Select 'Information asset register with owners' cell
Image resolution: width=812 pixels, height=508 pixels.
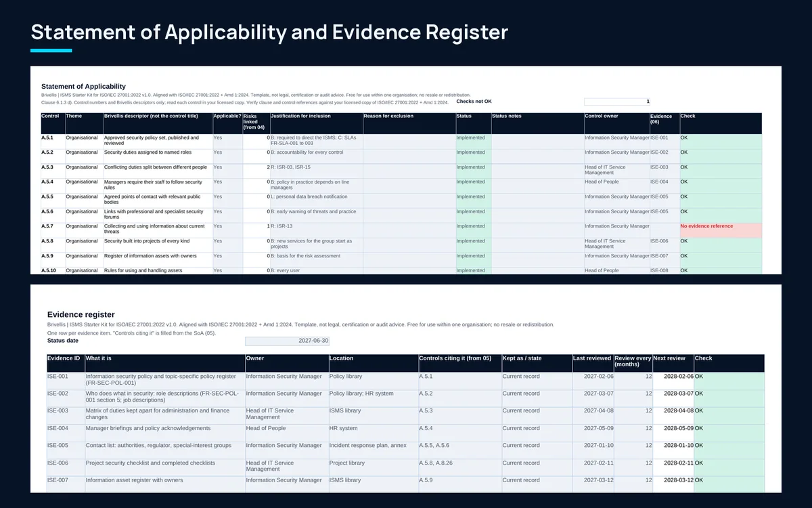pyautogui.click(x=164, y=484)
